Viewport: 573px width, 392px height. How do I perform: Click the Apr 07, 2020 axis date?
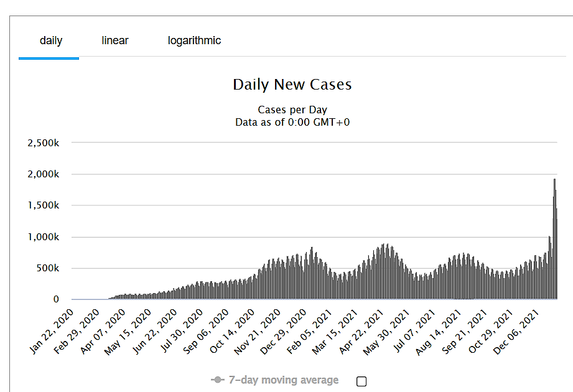[103, 332]
